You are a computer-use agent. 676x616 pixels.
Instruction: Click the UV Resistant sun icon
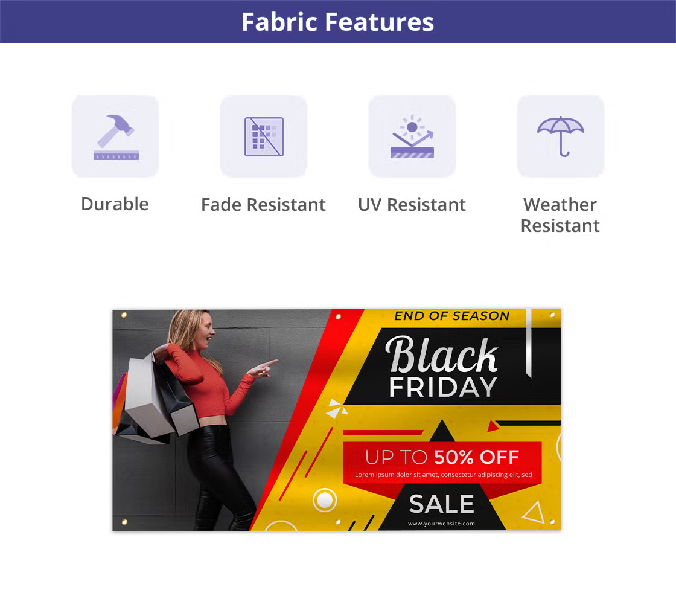click(412, 136)
